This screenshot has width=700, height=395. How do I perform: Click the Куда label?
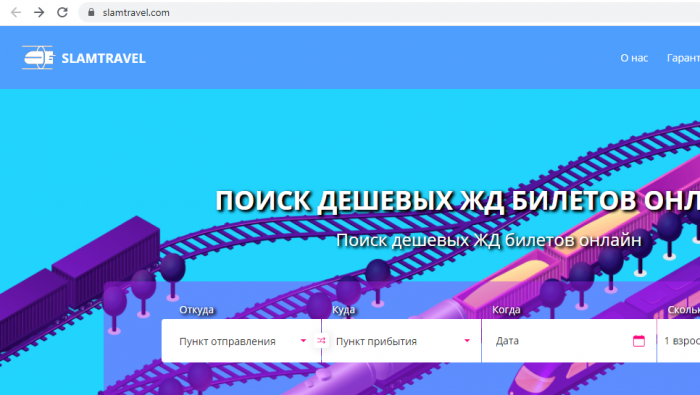pyautogui.click(x=343, y=310)
